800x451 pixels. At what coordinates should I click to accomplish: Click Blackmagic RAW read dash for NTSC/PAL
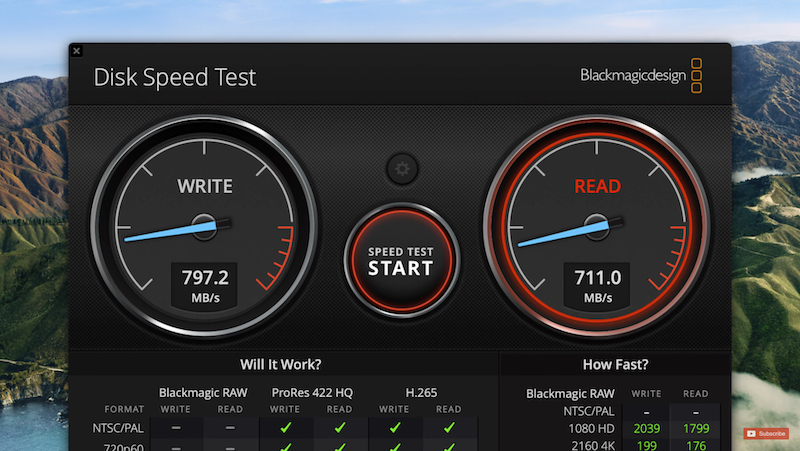pyautogui.click(x=230, y=428)
